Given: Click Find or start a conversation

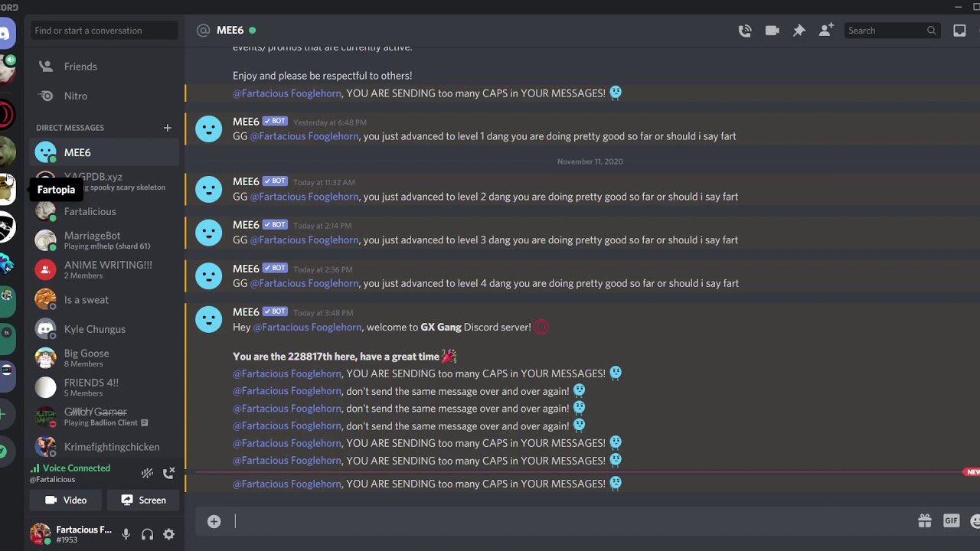Looking at the screenshot, I should [105, 31].
